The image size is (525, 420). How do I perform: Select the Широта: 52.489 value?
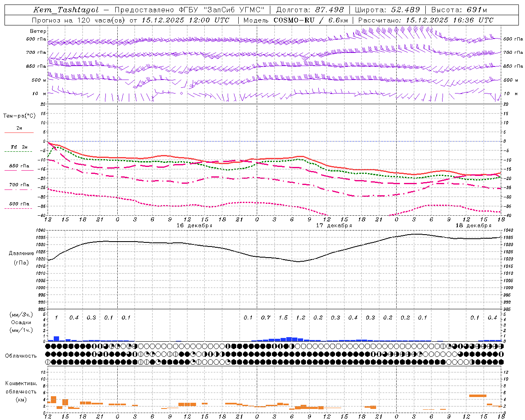(x=387, y=10)
